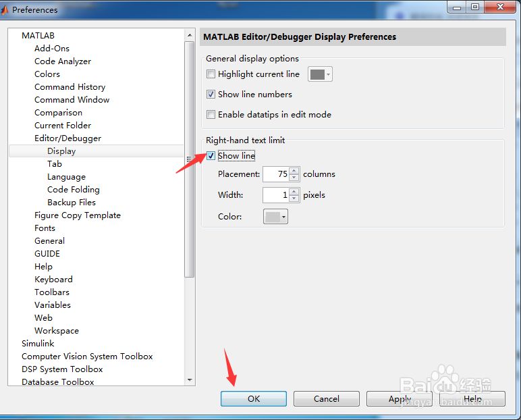Select Language preferences
This screenshot has width=521, height=420.
[x=66, y=177]
